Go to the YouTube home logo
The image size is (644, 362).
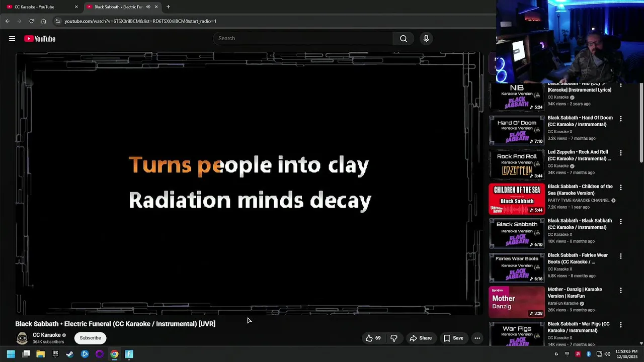[x=40, y=39]
